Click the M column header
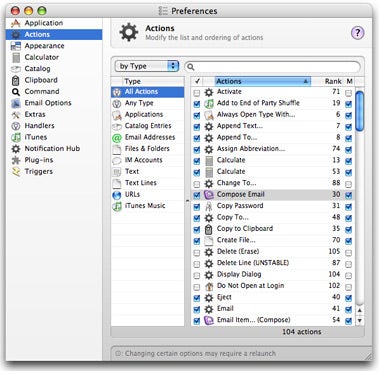The width and height of the screenshot is (379, 371). pyautogui.click(x=349, y=81)
